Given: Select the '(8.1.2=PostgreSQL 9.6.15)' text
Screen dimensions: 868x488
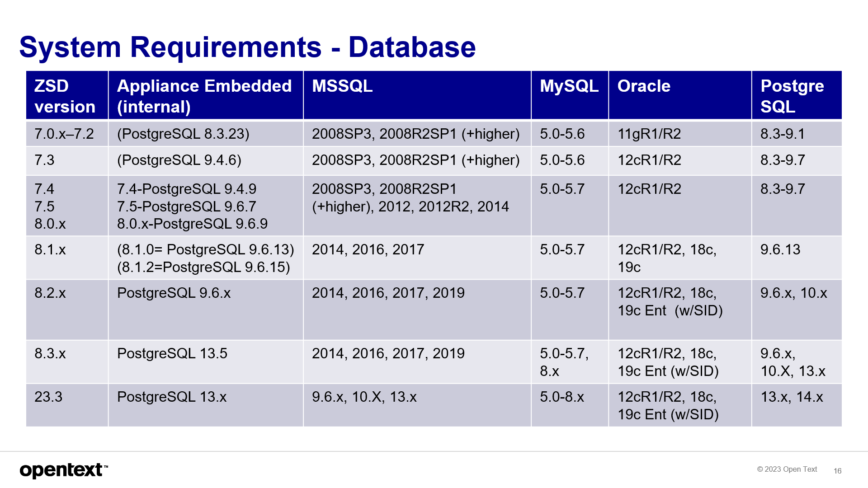Looking at the screenshot, I should click(x=203, y=267).
